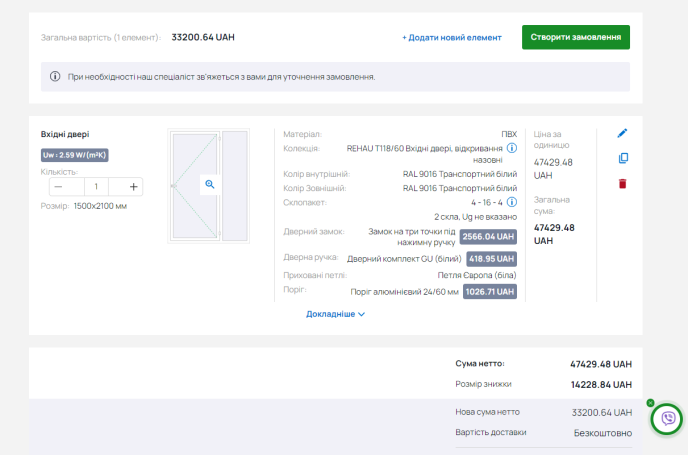This screenshot has width=688, height=455.
Task: Click the quantity input field
Action: tap(96, 187)
